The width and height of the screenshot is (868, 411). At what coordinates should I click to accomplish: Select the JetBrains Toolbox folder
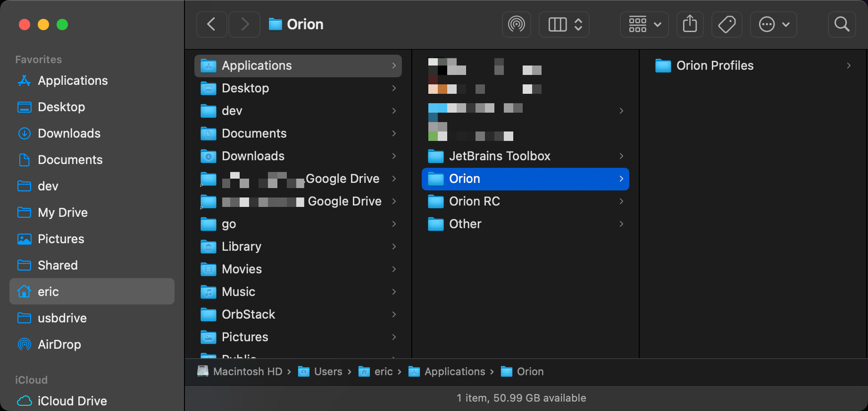click(500, 156)
